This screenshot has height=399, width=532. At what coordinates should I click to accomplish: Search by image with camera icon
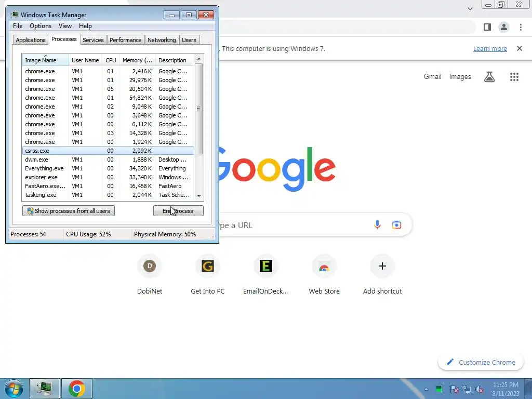396,224
